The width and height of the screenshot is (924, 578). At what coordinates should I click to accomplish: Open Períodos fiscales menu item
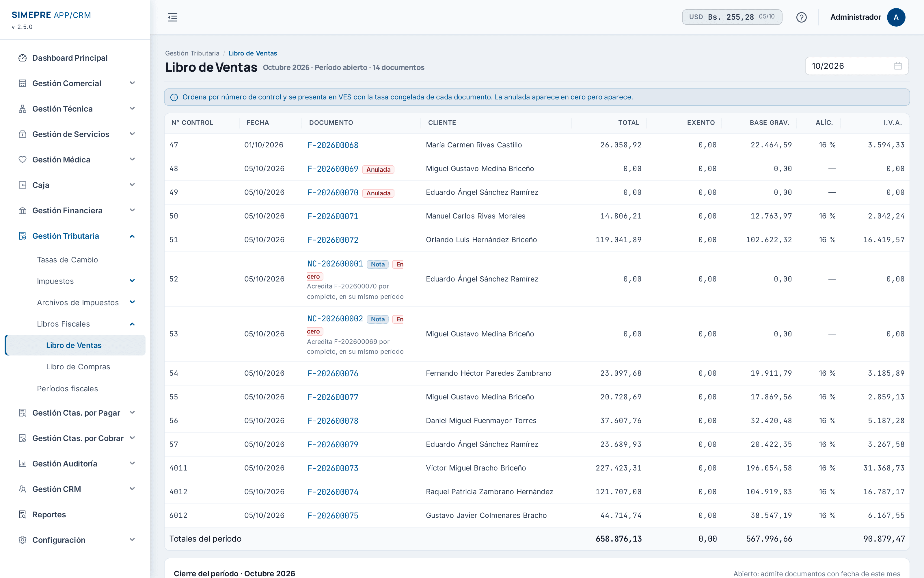tap(68, 388)
